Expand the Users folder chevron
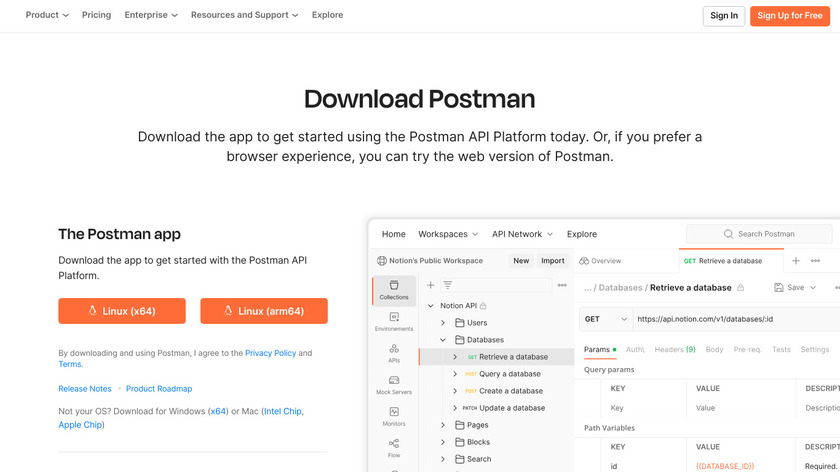The image size is (840, 472). [442, 323]
